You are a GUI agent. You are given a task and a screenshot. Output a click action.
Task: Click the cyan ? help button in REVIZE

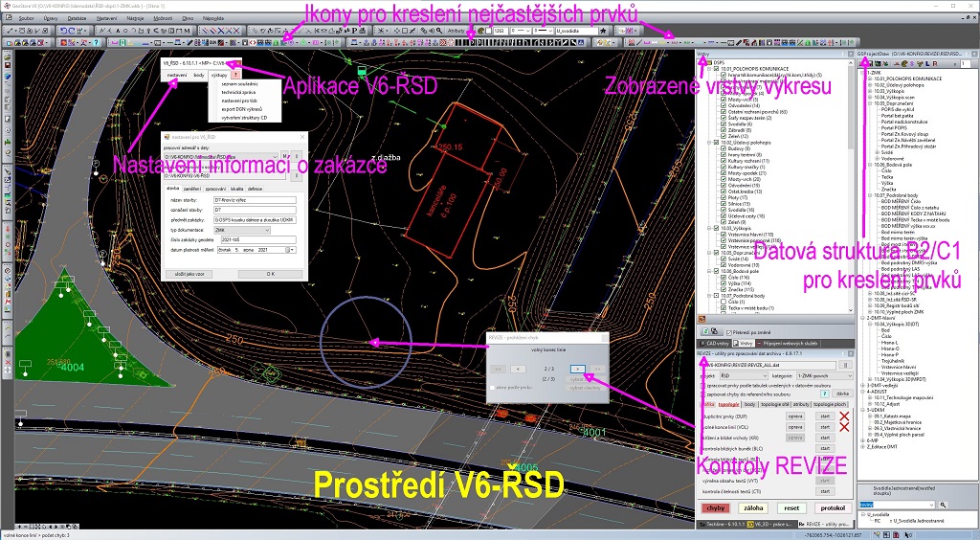[x=824, y=394]
